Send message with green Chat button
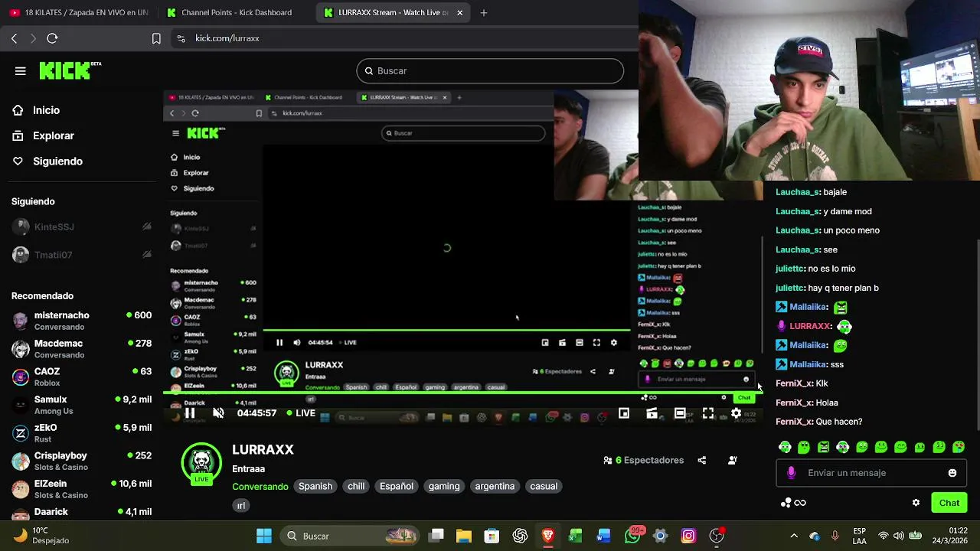The width and height of the screenshot is (980, 551). click(x=949, y=503)
